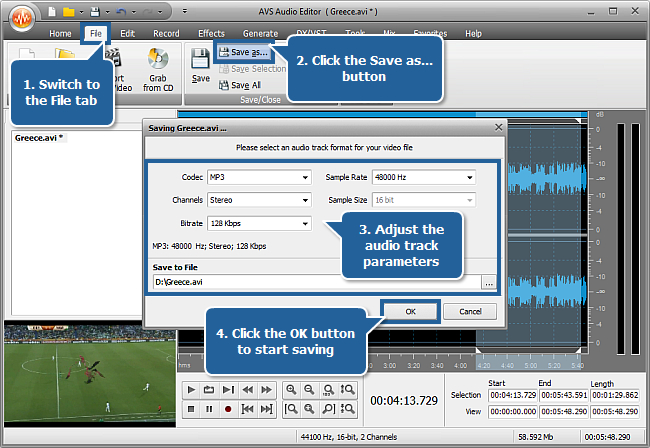Jump to the end with the skip-forward button
The width and height of the screenshot is (650, 448).
click(266, 409)
